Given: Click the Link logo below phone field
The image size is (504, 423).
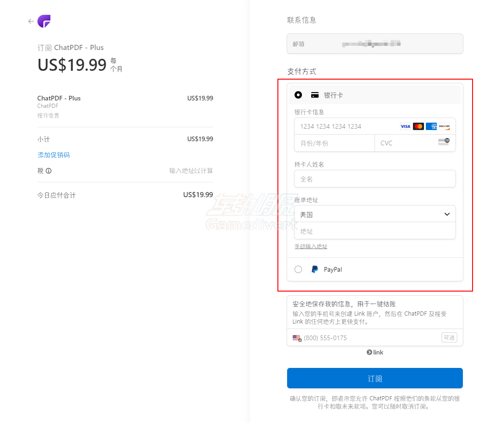Looking at the screenshot, I should [x=375, y=352].
